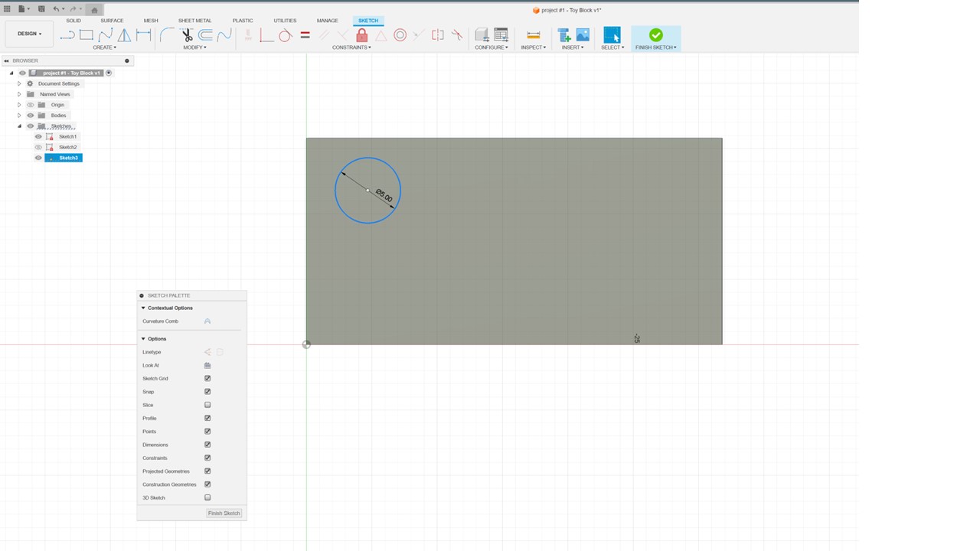This screenshot has width=980, height=551.
Task: Apply the Midpoint triangle constraint
Action: pos(381,35)
